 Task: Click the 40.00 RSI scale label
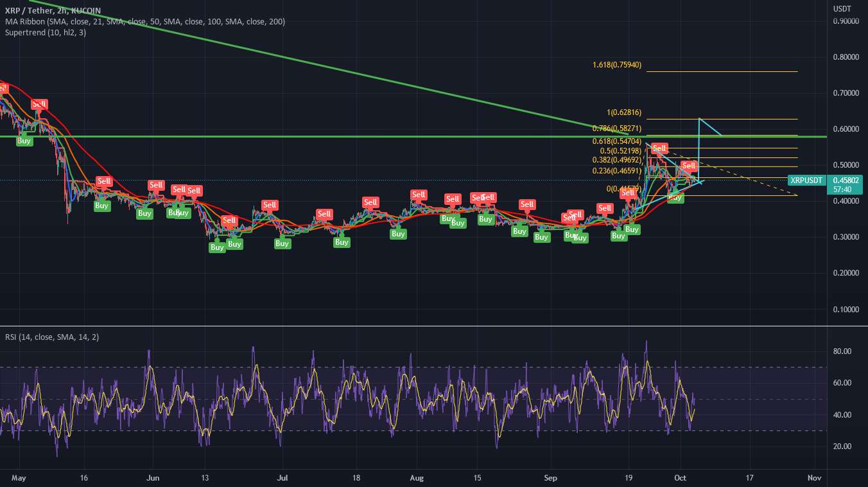point(842,415)
